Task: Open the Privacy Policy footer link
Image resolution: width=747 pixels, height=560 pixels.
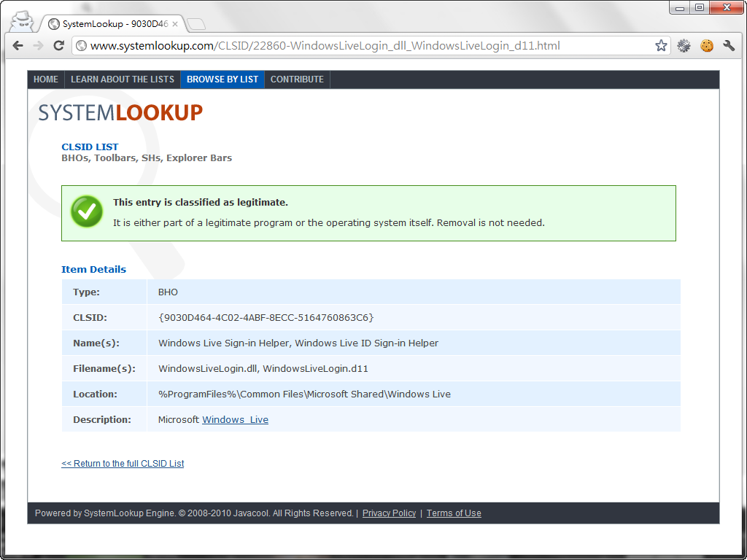Action: pos(390,513)
